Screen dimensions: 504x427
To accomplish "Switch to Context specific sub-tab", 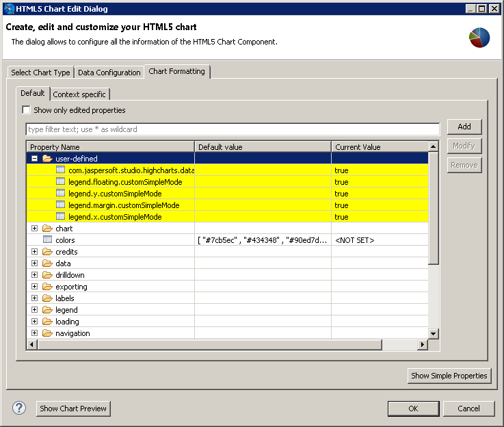I will click(79, 94).
